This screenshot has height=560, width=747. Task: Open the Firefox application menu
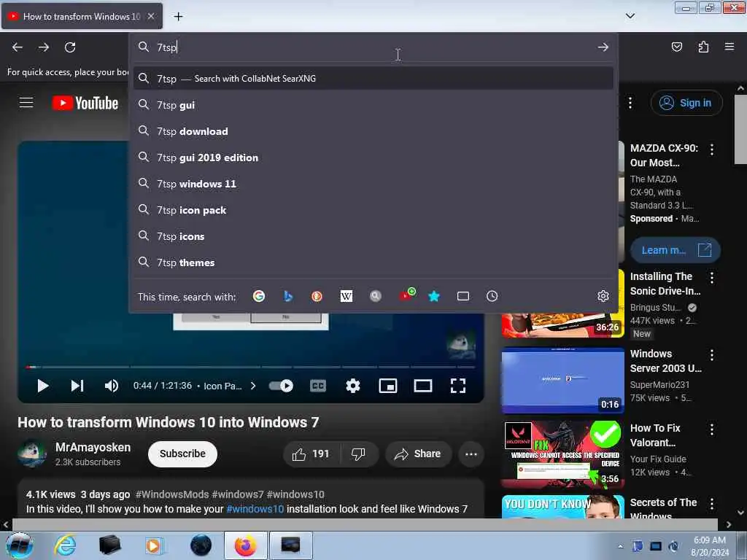pos(729,47)
